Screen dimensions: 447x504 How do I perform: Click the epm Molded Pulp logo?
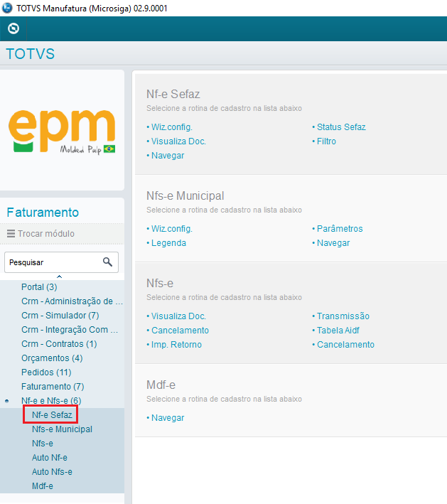click(x=62, y=132)
